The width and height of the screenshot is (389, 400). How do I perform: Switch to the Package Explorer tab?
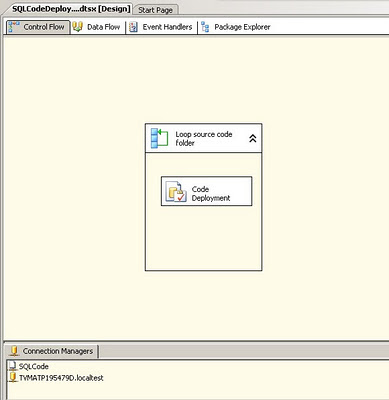pos(236,27)
